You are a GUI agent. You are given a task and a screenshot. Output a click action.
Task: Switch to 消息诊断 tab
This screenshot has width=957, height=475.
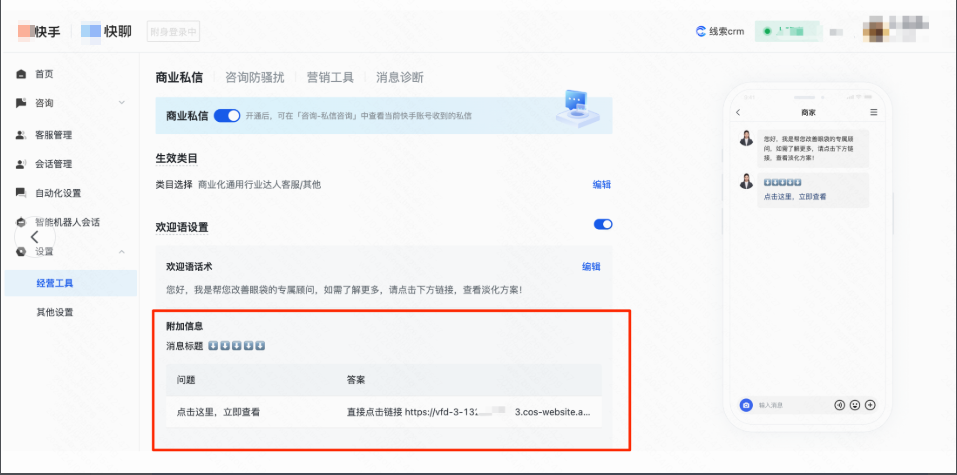[x=400, y=78]
